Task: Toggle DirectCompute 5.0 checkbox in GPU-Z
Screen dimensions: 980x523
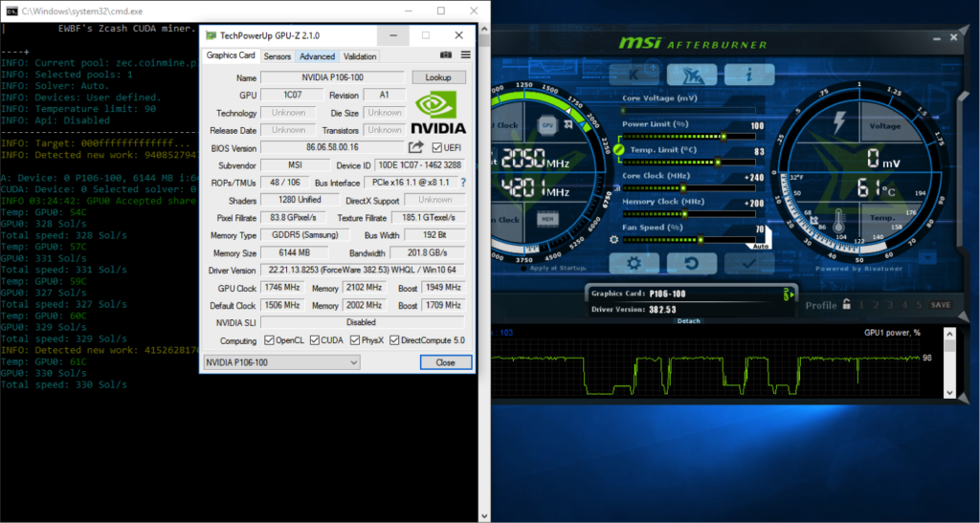Action: (x=394, y=340)
